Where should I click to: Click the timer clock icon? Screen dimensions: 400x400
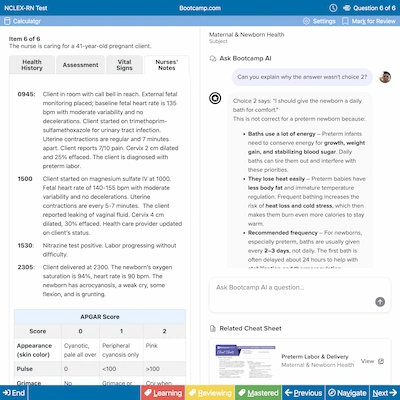(x=333, y=8)
